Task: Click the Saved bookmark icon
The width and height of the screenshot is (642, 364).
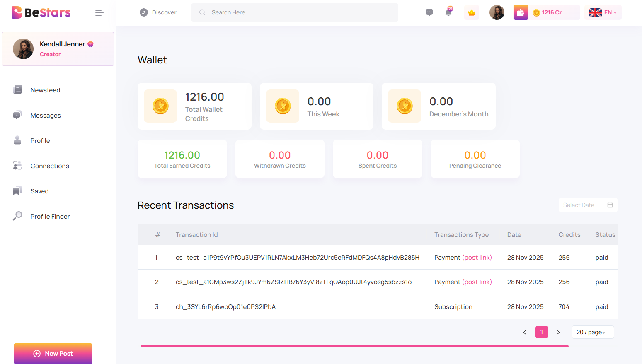Action: (x=17, y=190)
